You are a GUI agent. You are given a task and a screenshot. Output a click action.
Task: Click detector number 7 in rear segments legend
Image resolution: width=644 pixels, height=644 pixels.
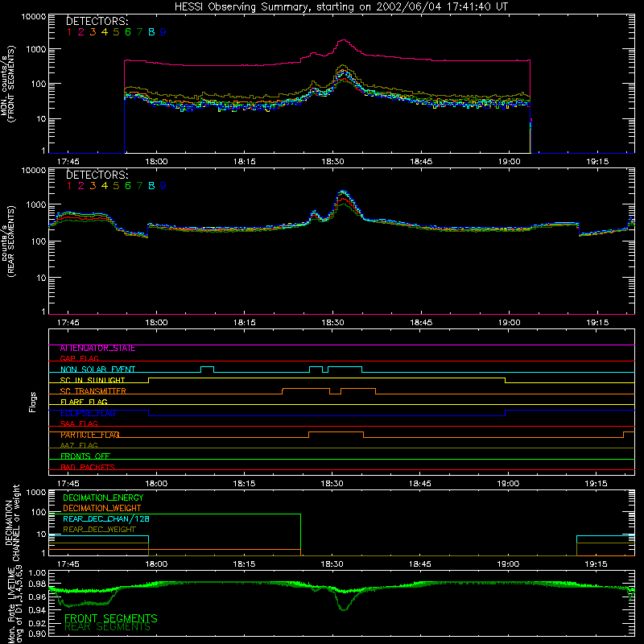point(139,186)
